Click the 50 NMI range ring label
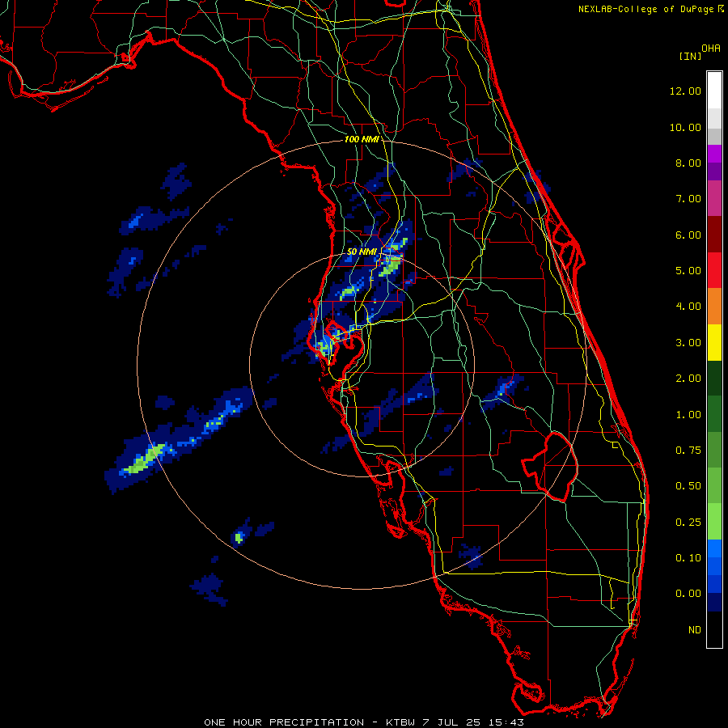728x728 pixels. point(362,252)
